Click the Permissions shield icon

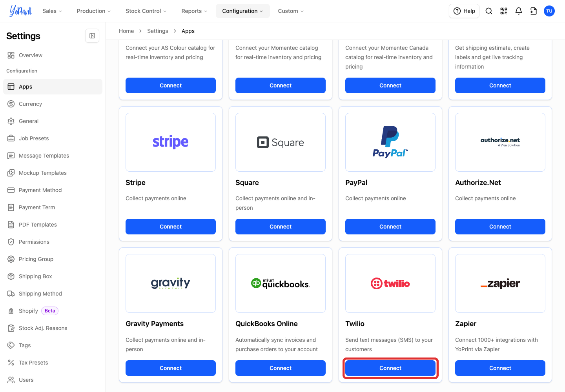pyautogui.click(x=11, y=242)
